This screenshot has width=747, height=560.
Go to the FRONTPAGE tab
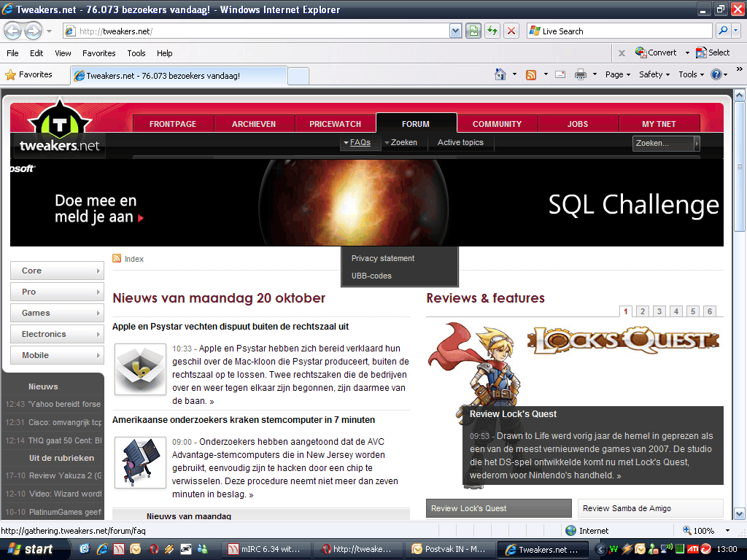pos(173,124)
